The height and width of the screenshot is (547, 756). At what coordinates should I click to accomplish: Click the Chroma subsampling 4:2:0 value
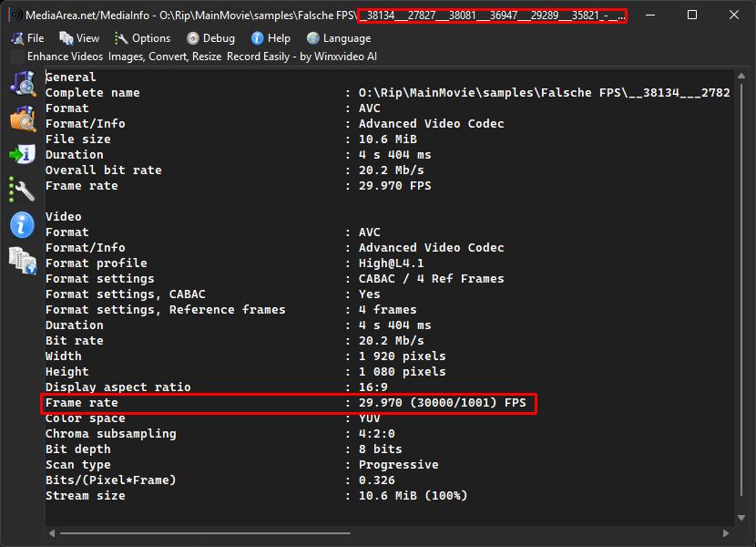point(376,434)
